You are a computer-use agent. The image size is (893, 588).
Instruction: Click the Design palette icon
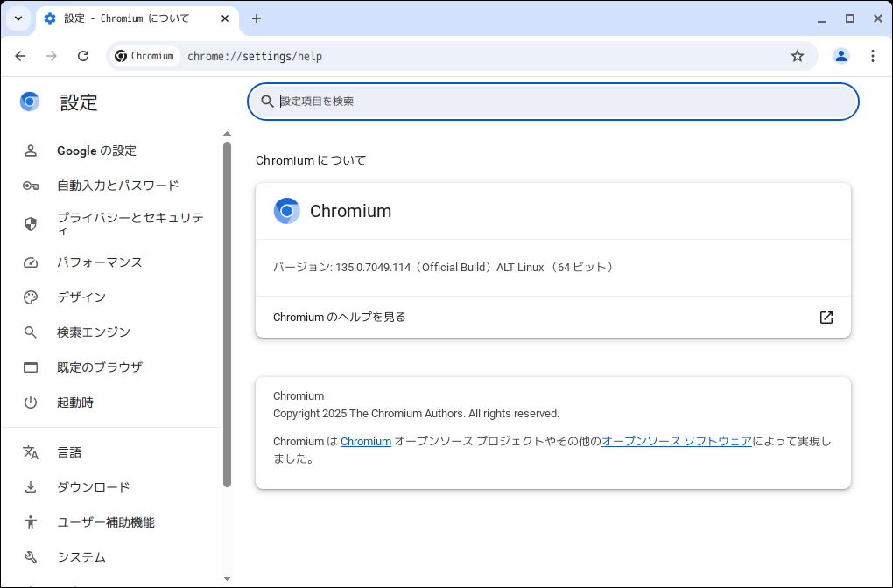(x=31, y=297)
